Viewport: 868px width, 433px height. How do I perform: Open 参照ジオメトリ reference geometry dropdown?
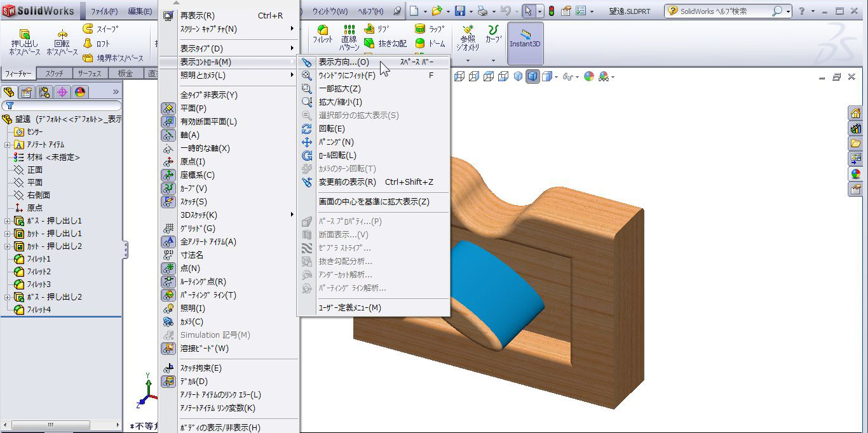468,61
